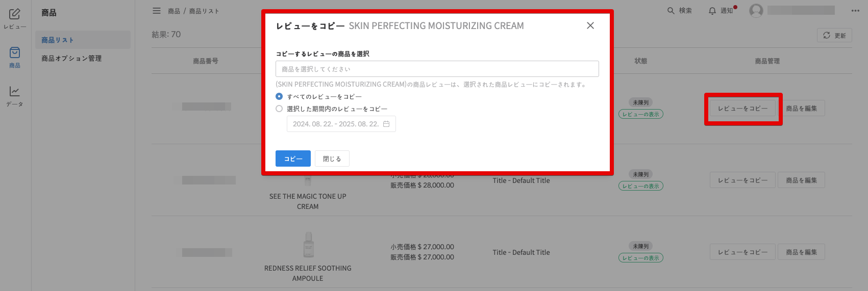This screenshot has height=291, width=868.
Task: Click the blue コピー button
Action: coord(293,158)
